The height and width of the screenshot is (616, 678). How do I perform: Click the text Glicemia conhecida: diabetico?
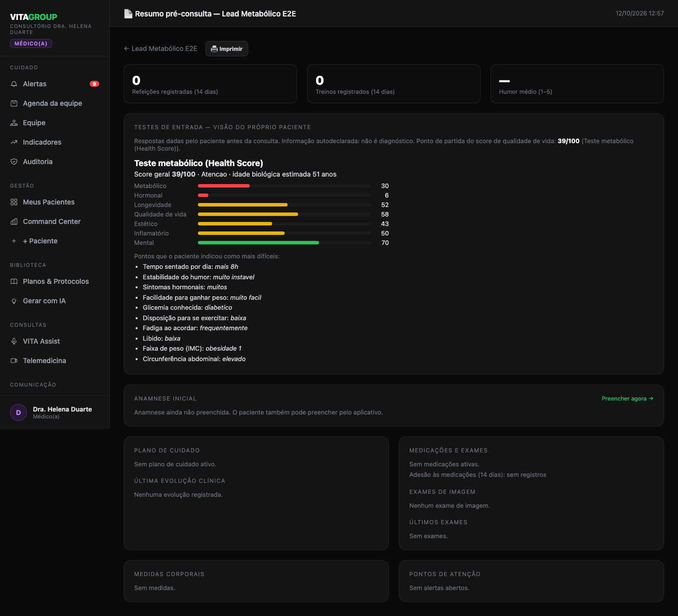(x=187, y=308)
